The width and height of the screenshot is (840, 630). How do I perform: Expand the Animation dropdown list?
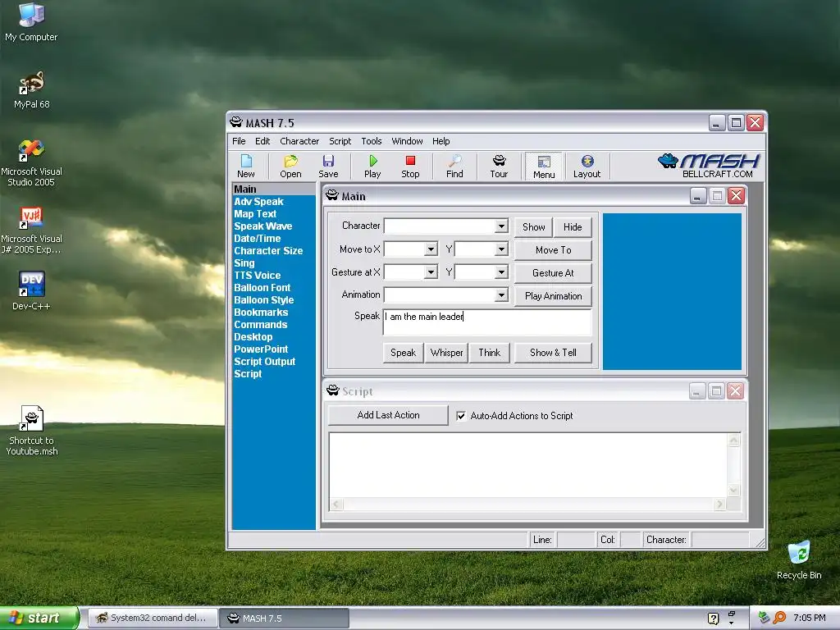[x=501, y=294]
